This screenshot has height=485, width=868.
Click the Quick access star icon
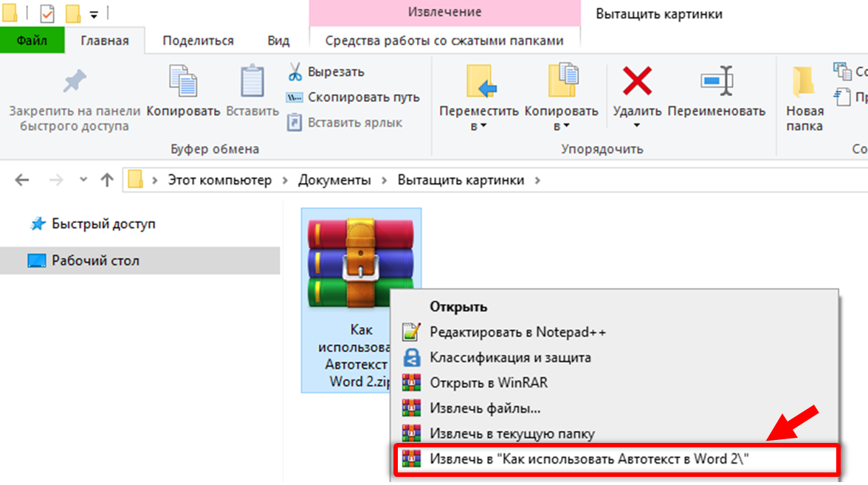coord(38,224)
